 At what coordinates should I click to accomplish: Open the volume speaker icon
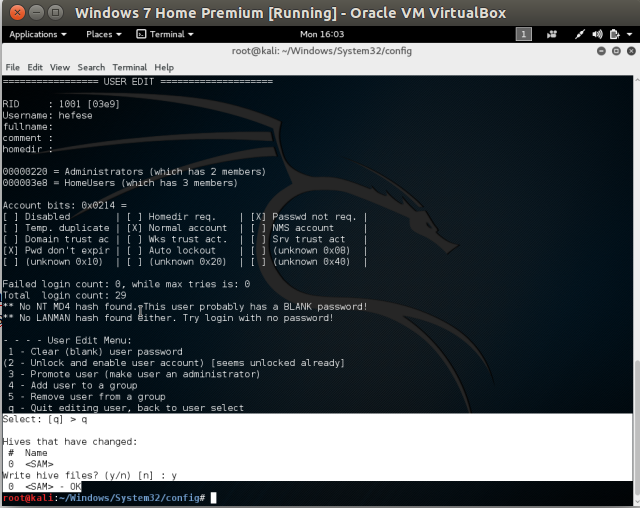coord(597,34)
